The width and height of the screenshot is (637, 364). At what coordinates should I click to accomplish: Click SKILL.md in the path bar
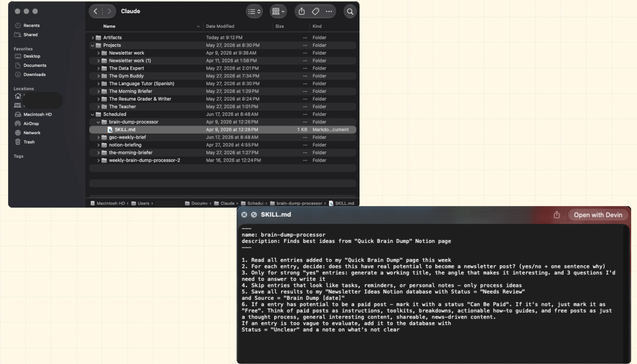pos(342,203)
